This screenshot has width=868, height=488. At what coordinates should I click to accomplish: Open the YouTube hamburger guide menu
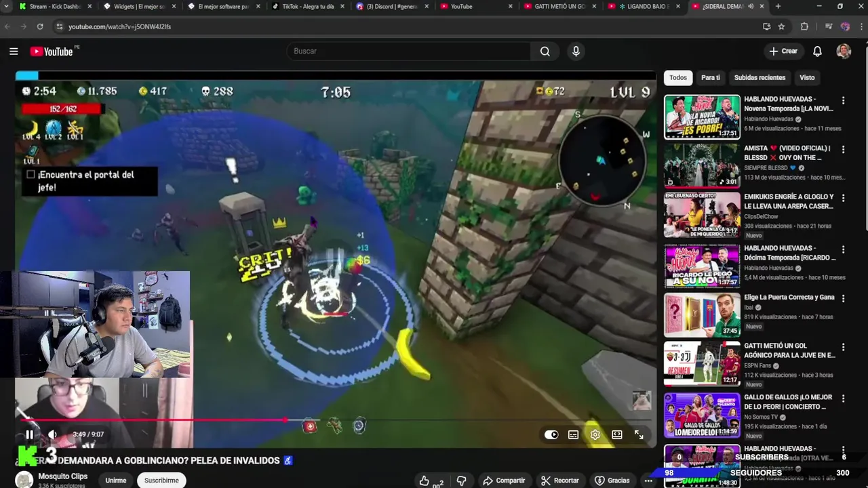14,51
